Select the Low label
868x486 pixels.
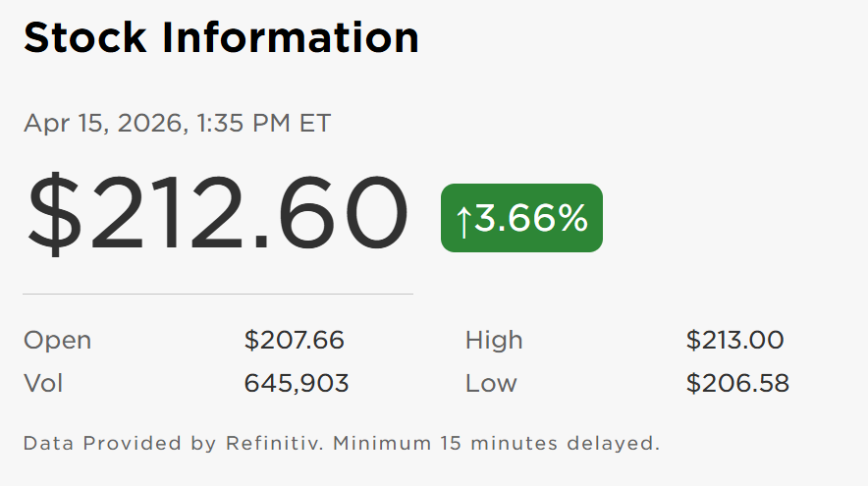[491, 383]
